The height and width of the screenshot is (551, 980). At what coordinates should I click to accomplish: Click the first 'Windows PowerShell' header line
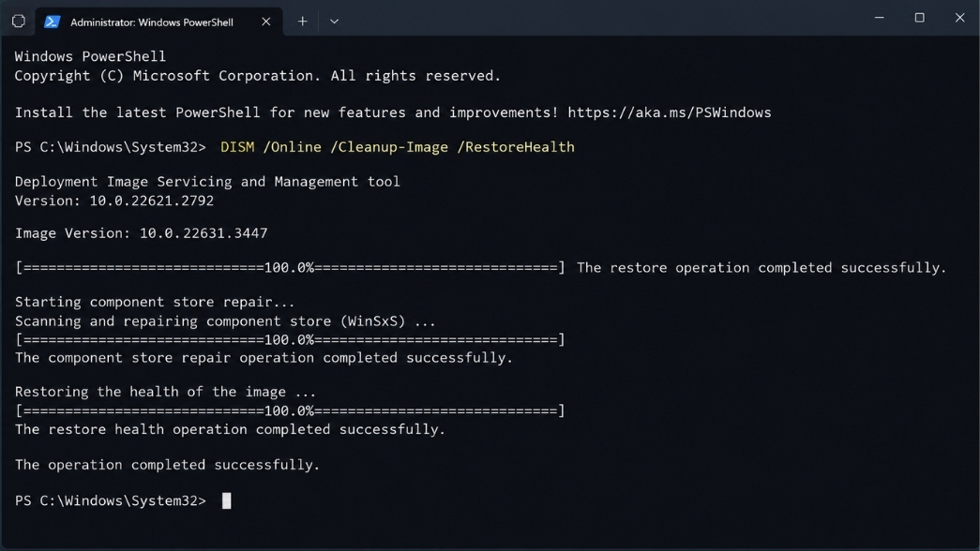91,56
